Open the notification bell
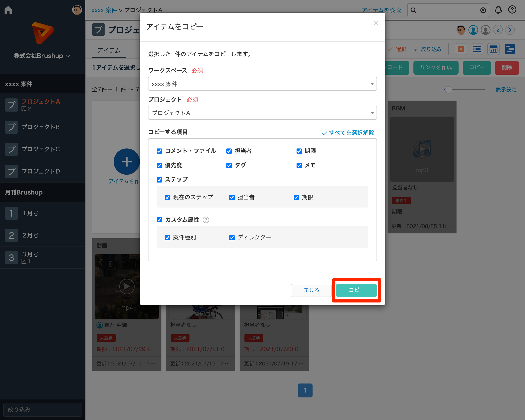Image resolution: width=525 pixels, height=420 pixels. pos(498,10)
